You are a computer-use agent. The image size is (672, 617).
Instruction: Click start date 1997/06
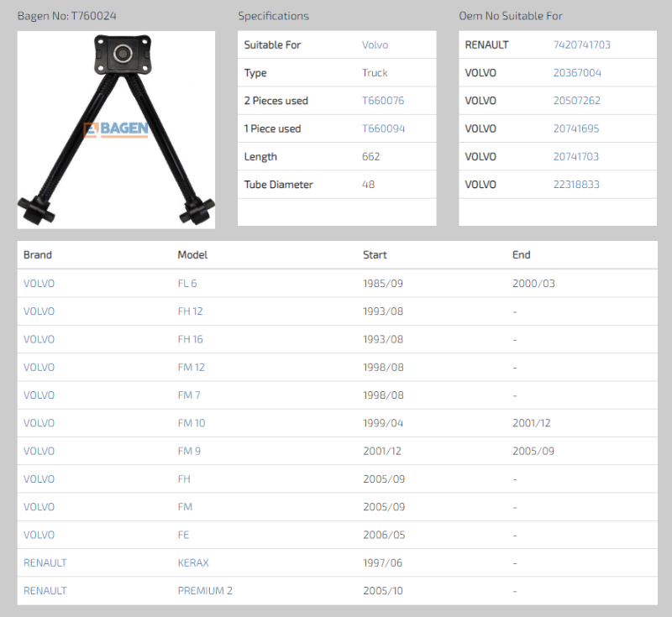(382, 562)
